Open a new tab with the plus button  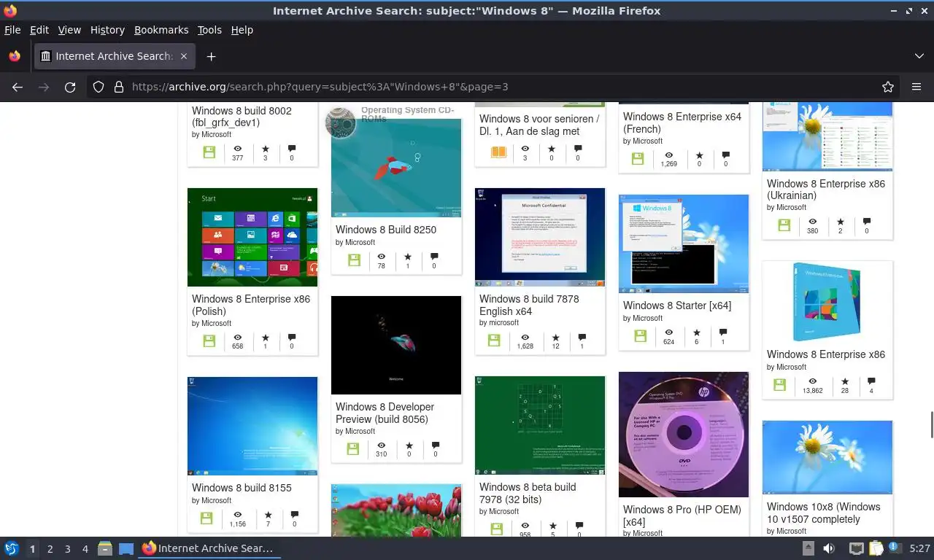(x=211, y=56)
